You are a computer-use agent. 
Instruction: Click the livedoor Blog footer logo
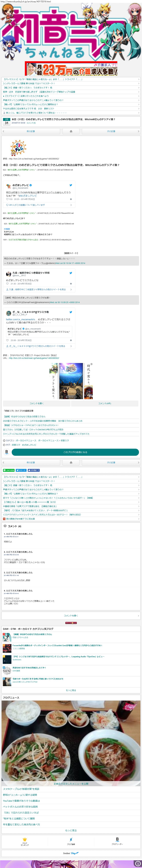coord(71,853)
